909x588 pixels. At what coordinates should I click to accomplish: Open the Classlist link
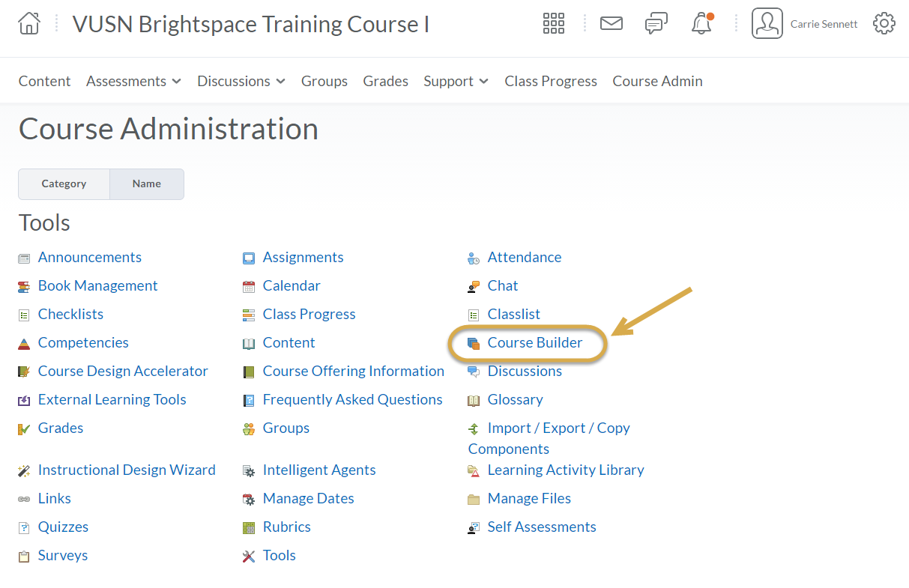point(514,314)
